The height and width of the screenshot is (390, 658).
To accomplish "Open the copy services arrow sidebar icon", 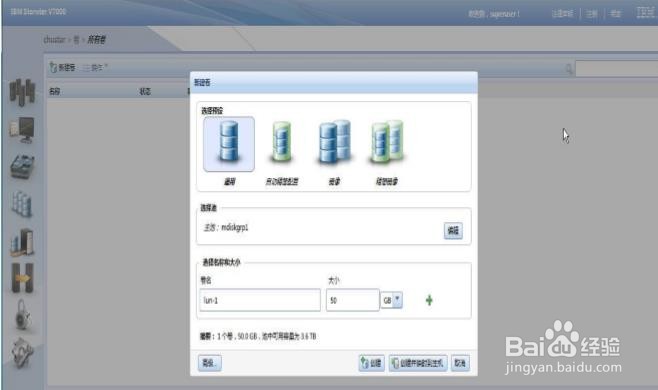I will 22,278.
